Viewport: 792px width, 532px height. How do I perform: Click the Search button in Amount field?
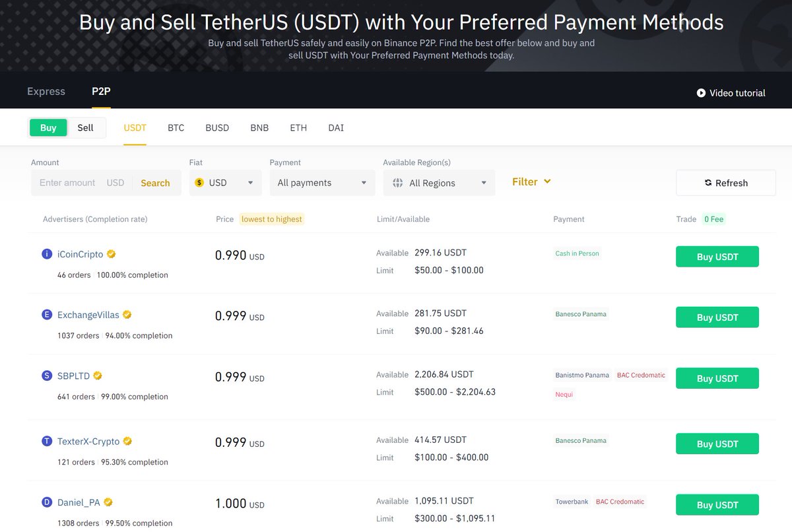coord(155,183)
